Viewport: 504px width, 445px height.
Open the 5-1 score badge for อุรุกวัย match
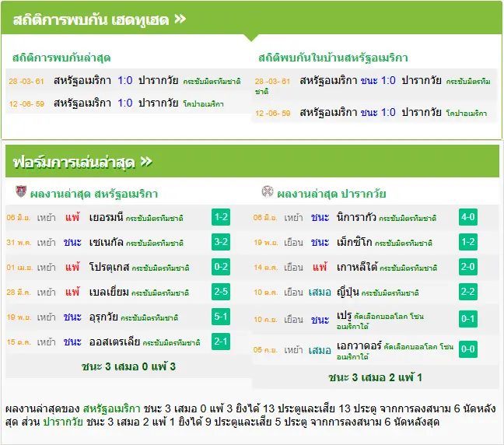coord(221,317)
